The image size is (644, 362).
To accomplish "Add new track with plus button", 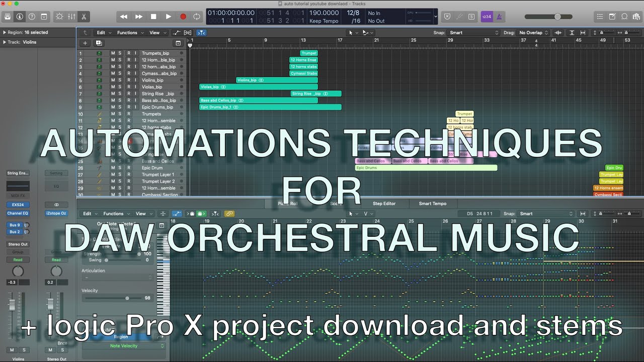I will pyautogui.click(x=85, y=43).
